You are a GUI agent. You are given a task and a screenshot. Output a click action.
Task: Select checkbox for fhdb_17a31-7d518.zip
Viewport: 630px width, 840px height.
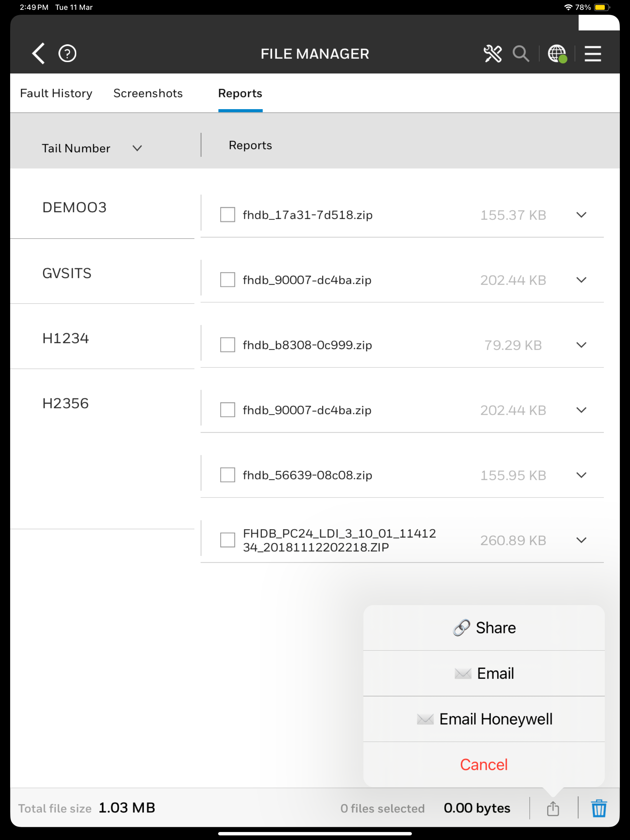[228, 215]
